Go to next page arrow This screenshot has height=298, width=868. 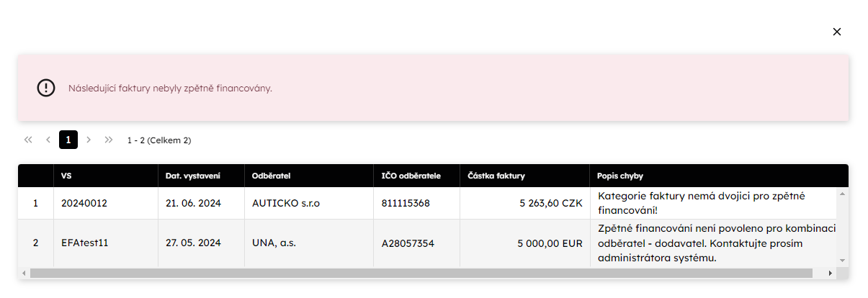point(89,140)
